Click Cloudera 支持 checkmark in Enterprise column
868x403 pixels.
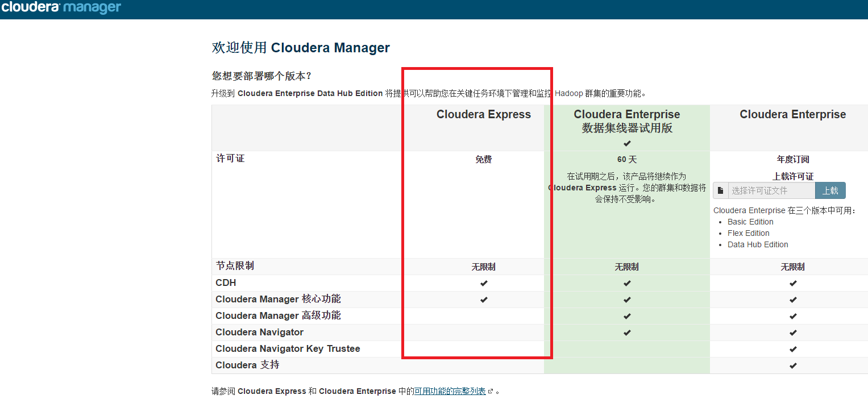[x=793, y=365]
